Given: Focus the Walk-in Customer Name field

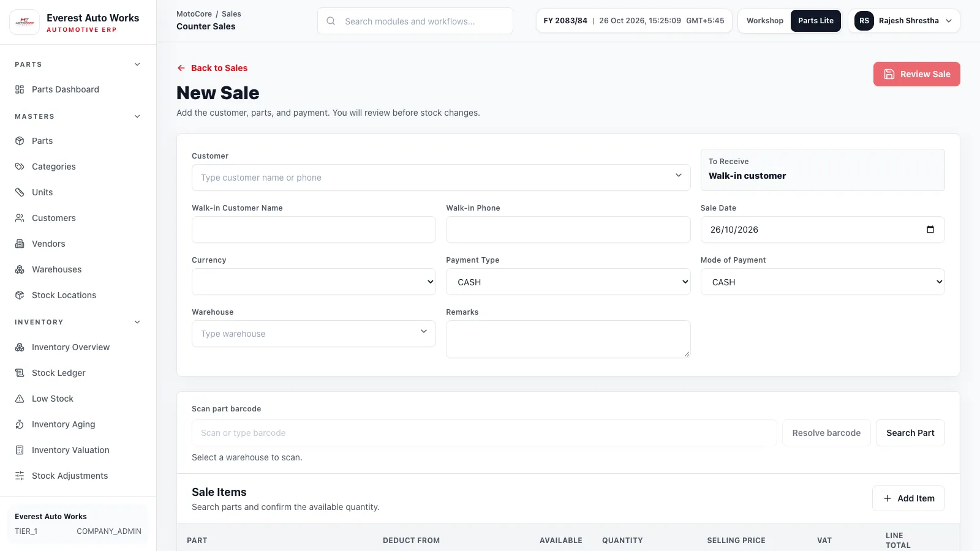Looking at the screenshot, I should tap(314, 230).
